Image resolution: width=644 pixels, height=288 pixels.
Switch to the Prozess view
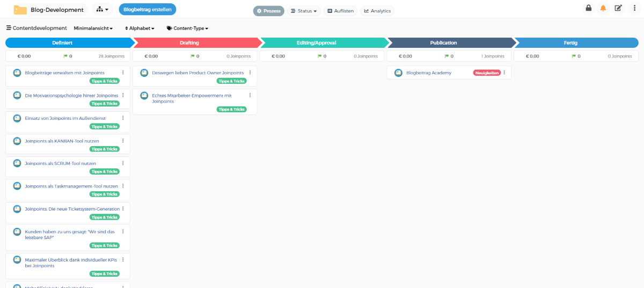[269, 11]
